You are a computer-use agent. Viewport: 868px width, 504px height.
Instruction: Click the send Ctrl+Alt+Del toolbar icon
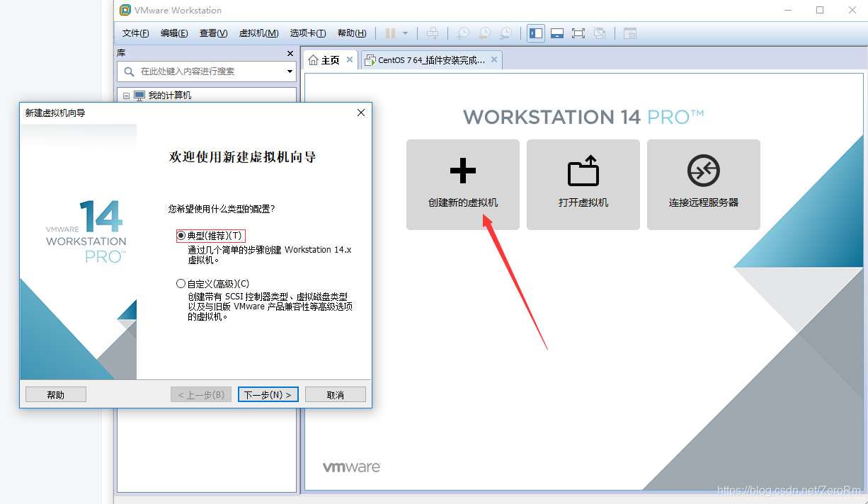click(x=433, y=33)
